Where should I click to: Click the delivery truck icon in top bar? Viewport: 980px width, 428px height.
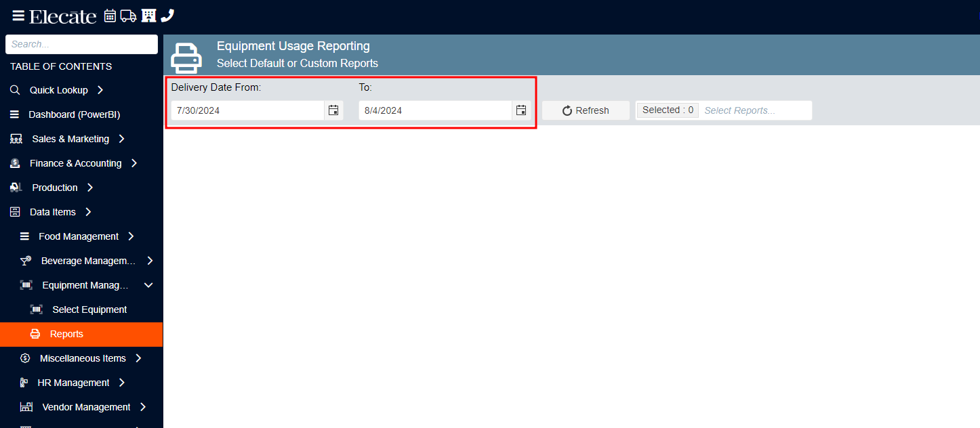point(129,16)
